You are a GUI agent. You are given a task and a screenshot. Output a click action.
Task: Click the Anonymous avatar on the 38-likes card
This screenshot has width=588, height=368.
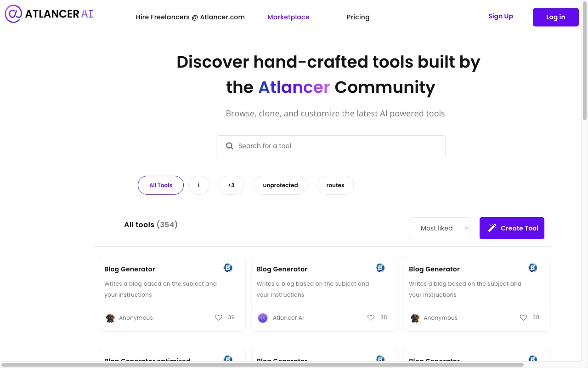(415, 318)
